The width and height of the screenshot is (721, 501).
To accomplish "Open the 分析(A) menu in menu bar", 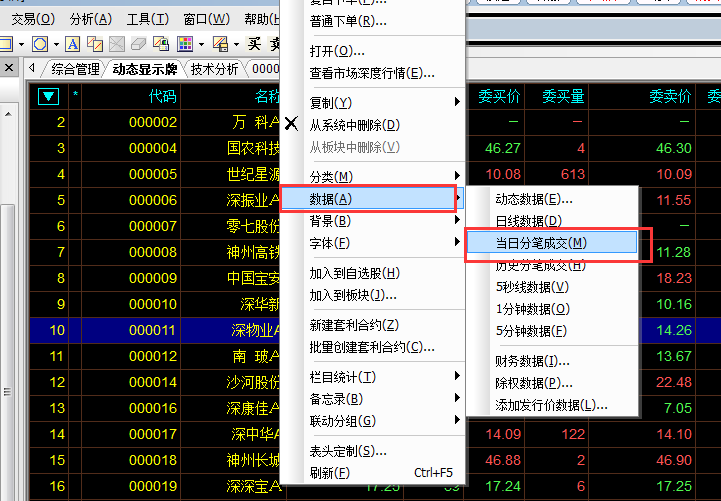I will 90,19.
